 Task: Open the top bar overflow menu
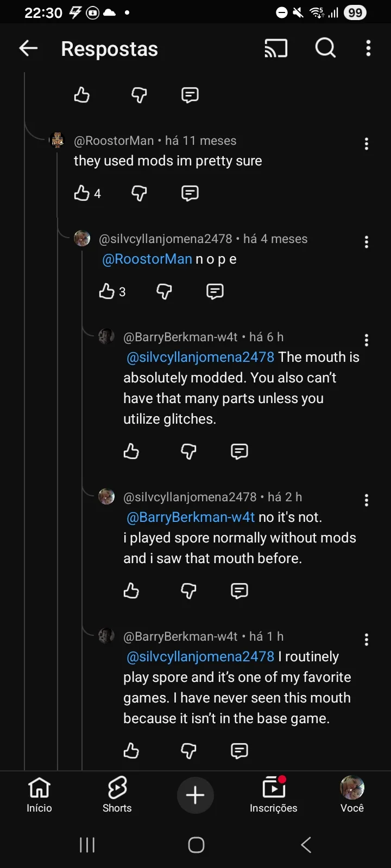point(368,49)
